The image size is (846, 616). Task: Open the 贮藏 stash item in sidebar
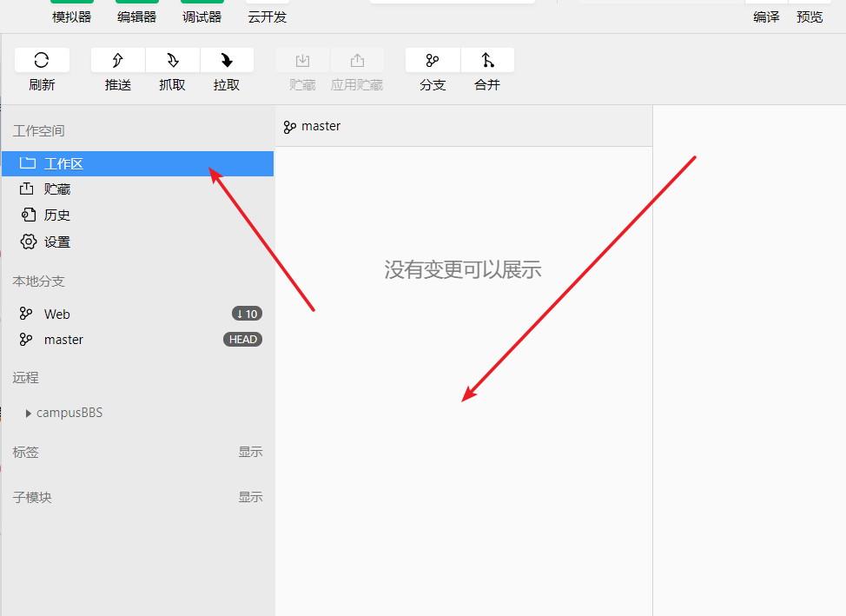(x=137, y=189)
